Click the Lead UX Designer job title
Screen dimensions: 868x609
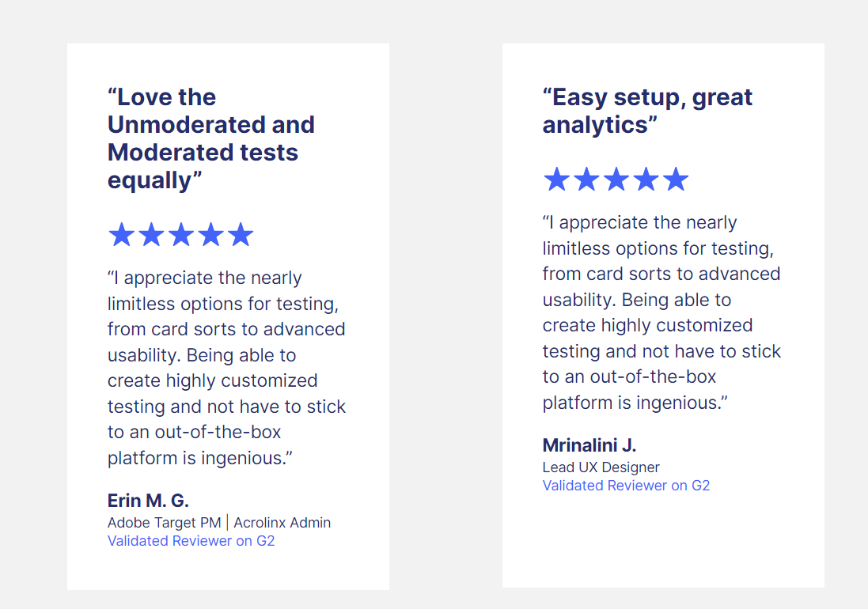[601, 467]
